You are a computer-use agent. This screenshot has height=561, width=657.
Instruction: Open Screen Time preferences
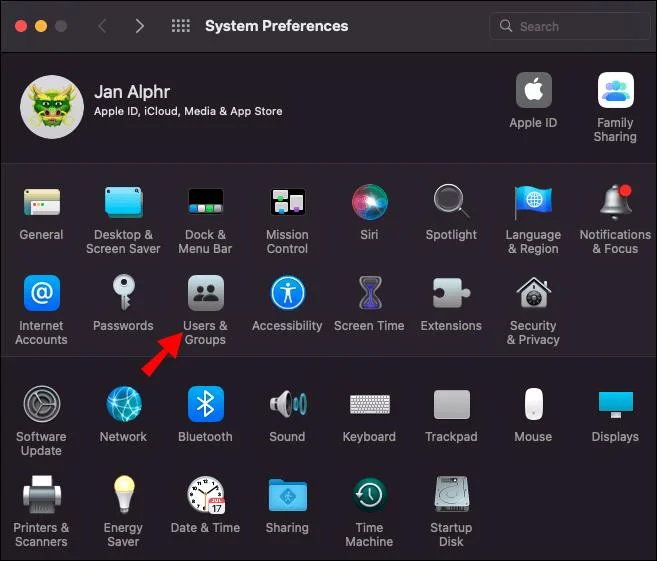pos(369,294)
